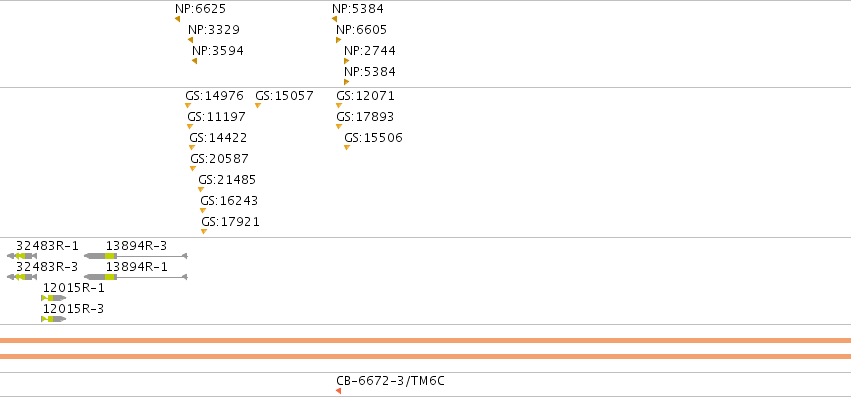The height and width of the screenshot is (397, 851).
Task: Click the upper orange track bar
Action: point(426,341)
